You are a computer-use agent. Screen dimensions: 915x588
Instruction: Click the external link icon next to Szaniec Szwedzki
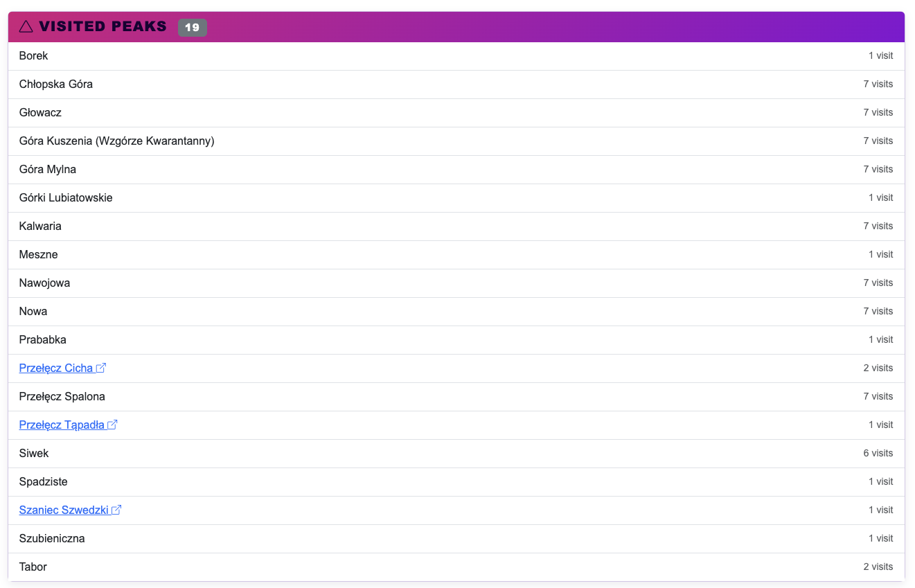point(116,510)
